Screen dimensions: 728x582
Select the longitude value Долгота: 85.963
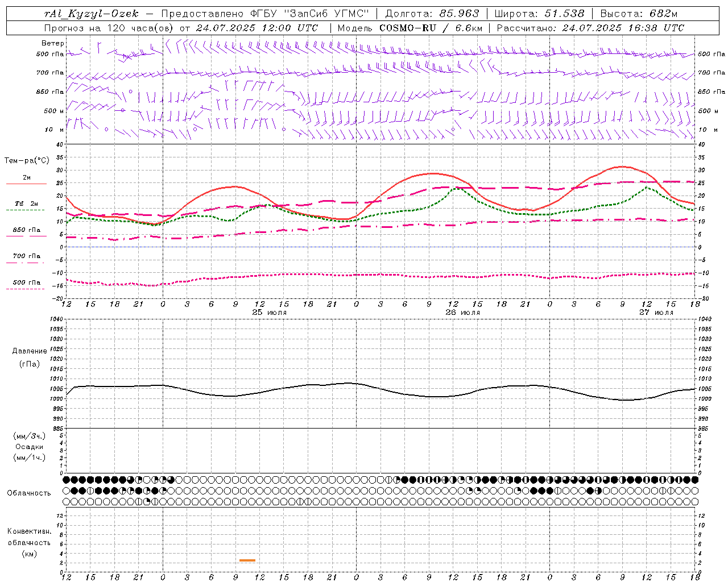click(432, 14)
